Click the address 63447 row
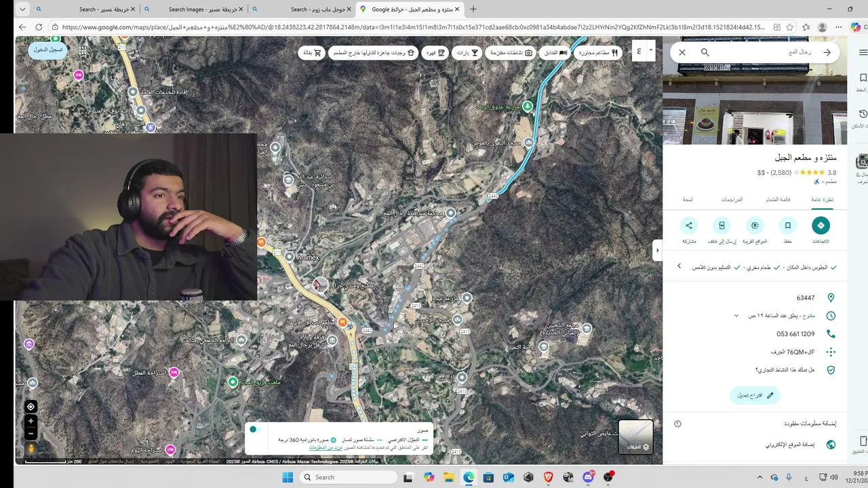 tap(755, 298)
